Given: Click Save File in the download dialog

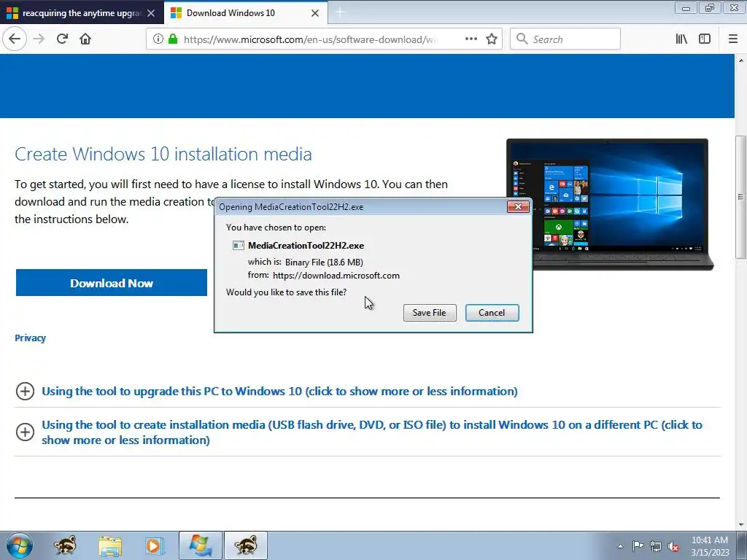Looking at the screenshot, I should click(429, 313).
